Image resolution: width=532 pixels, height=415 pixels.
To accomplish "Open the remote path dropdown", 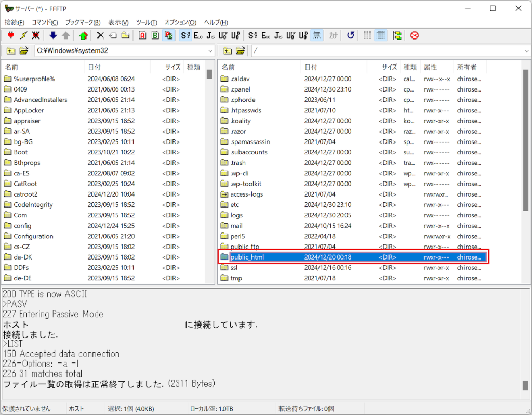I will point(526,51).
